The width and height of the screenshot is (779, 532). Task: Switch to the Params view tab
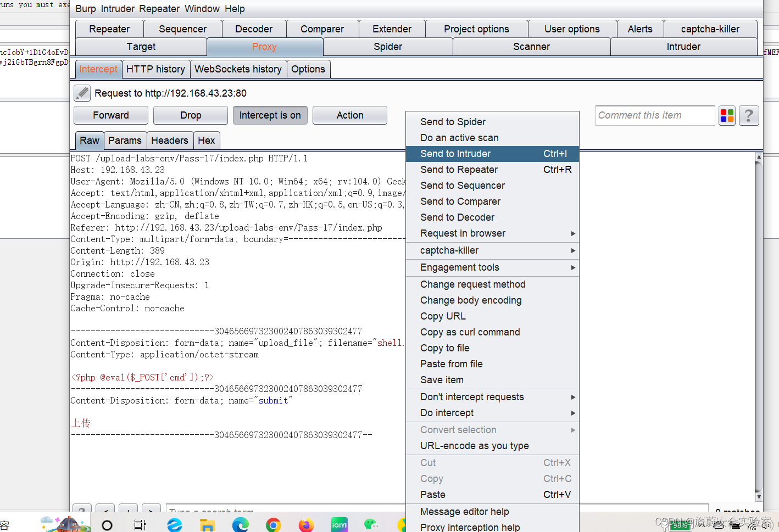pyautogui.click(x=125, y=141)
